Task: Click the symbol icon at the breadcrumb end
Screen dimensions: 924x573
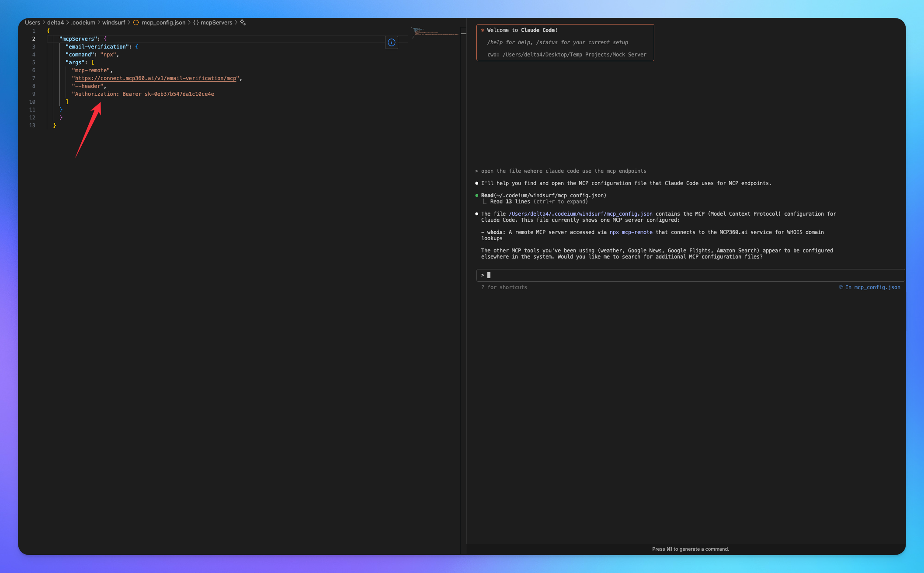Action: click(243, 22)
